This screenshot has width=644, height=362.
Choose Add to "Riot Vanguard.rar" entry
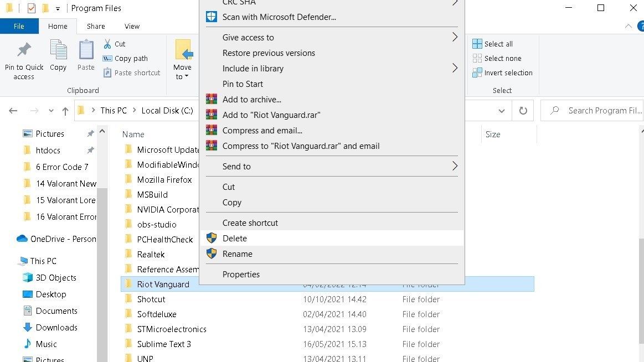pos(332,115)
